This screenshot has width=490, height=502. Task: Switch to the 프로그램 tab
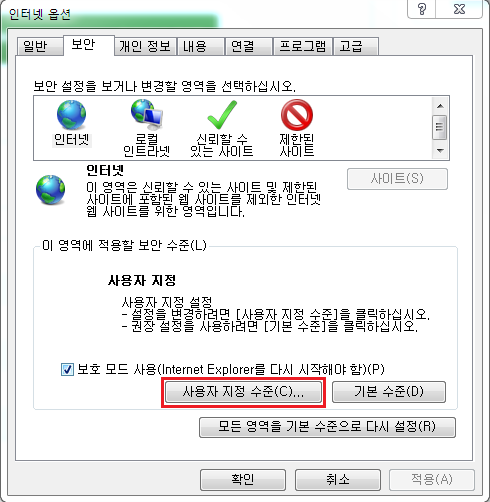point(302,46)
